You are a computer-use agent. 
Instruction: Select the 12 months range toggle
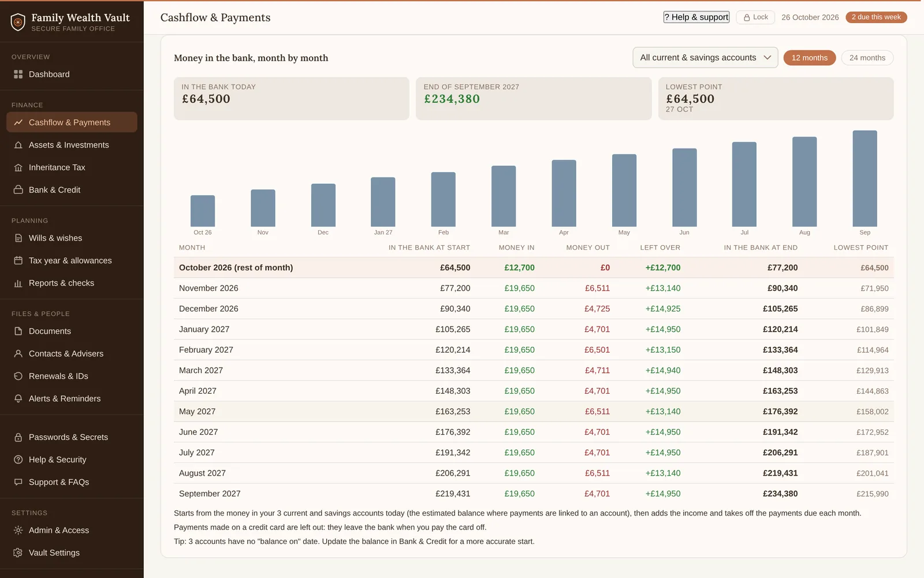click(x=810, y=58)
